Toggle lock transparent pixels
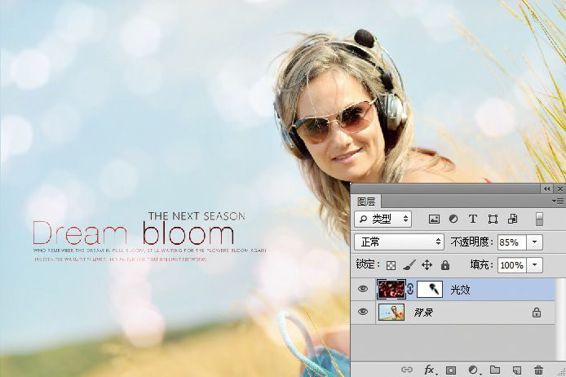The width and height of the screenshot is (566, 377). point(391,265)
